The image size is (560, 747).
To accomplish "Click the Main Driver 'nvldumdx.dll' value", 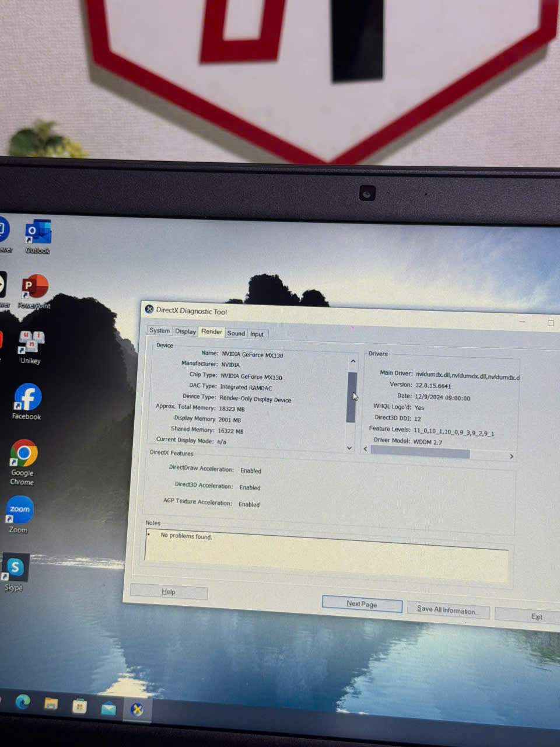I will (467, 376).
